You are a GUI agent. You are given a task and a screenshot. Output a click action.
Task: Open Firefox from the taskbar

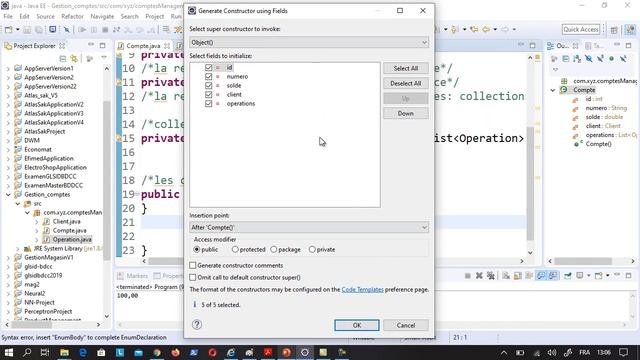coord(176,352)
